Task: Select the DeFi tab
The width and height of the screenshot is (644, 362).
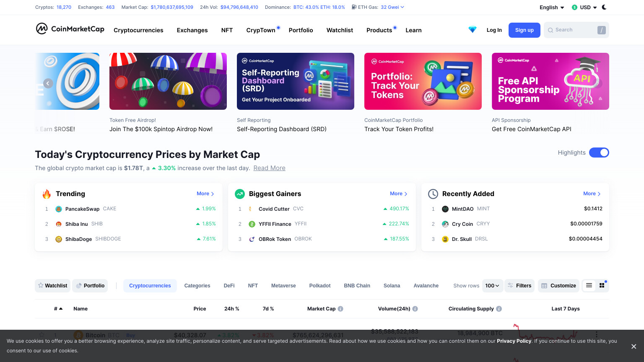Action: click(x=229, y=286)
